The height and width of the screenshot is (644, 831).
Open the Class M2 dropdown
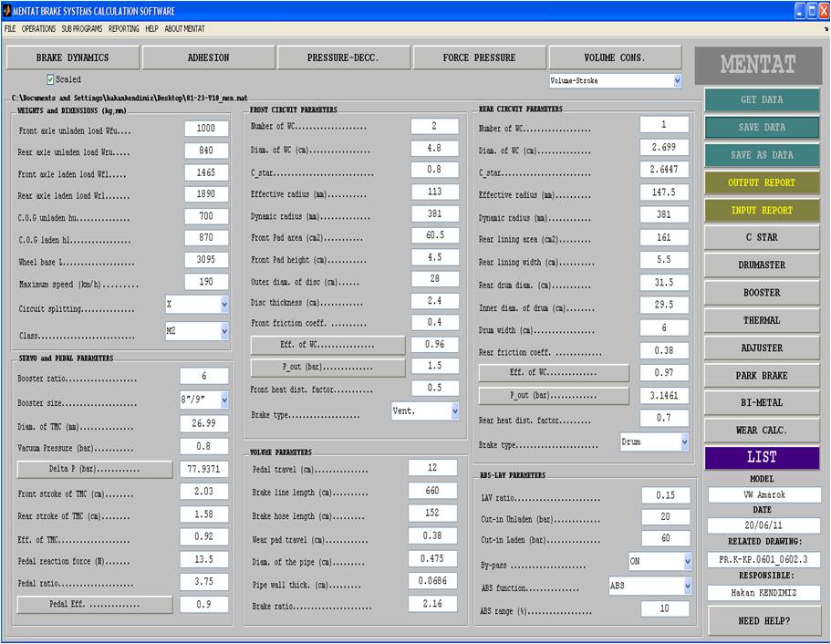point(197,332)
